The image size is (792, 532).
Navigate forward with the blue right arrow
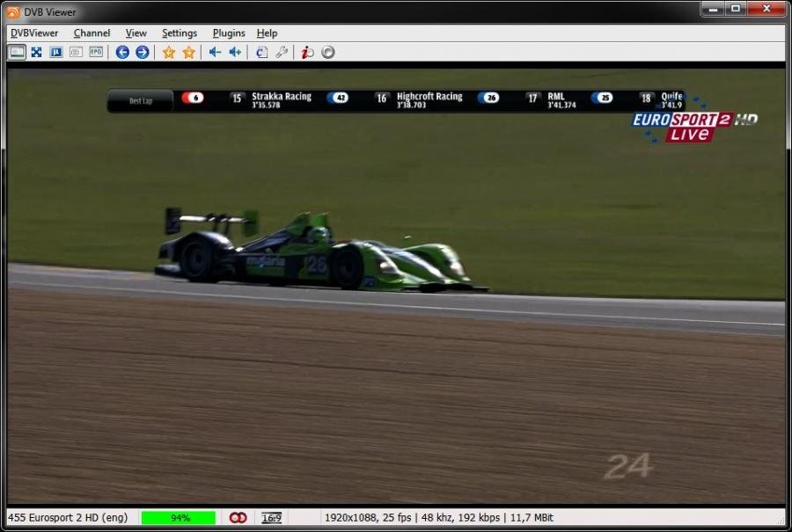141,52
